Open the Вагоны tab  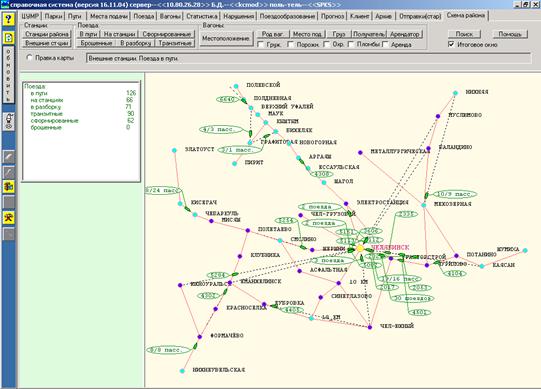[x=170, y=16]
